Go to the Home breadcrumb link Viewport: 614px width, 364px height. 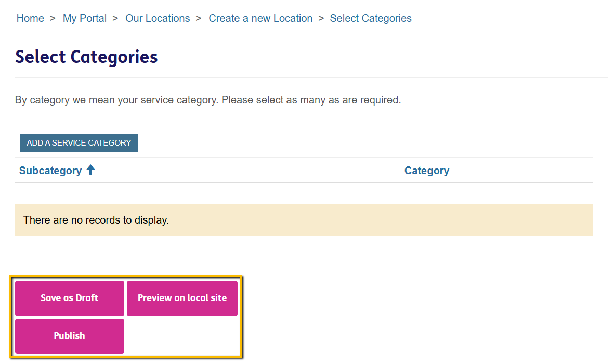[x=30, y=18]
